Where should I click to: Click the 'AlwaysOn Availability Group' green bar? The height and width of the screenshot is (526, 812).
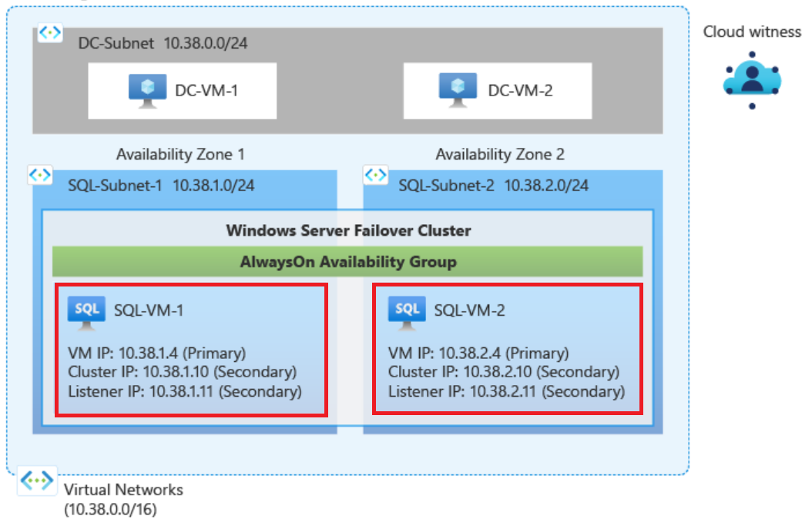coord(347,261)
